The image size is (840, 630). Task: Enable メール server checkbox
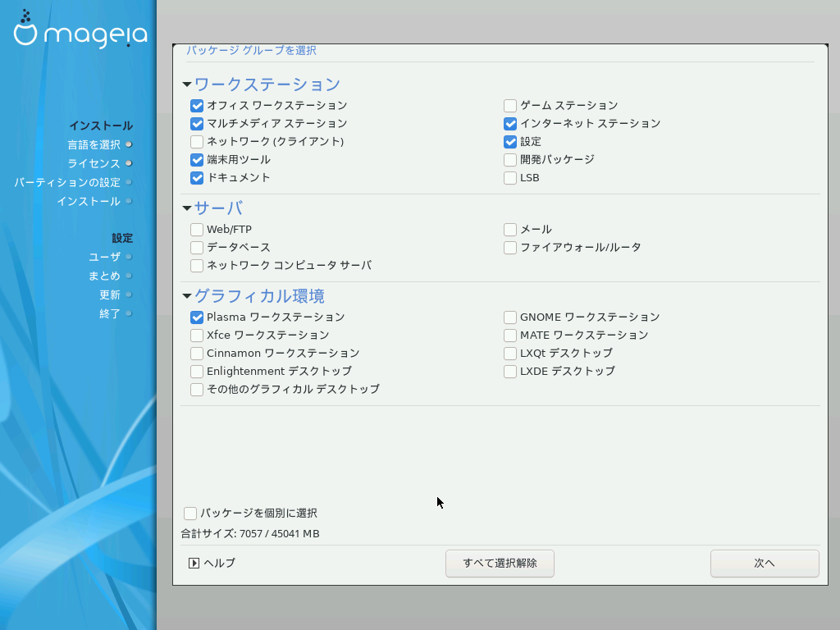tap(510, 230)
